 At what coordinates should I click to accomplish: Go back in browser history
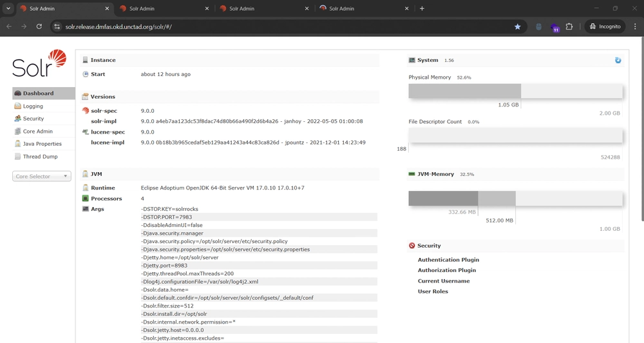tap(9, 26)
